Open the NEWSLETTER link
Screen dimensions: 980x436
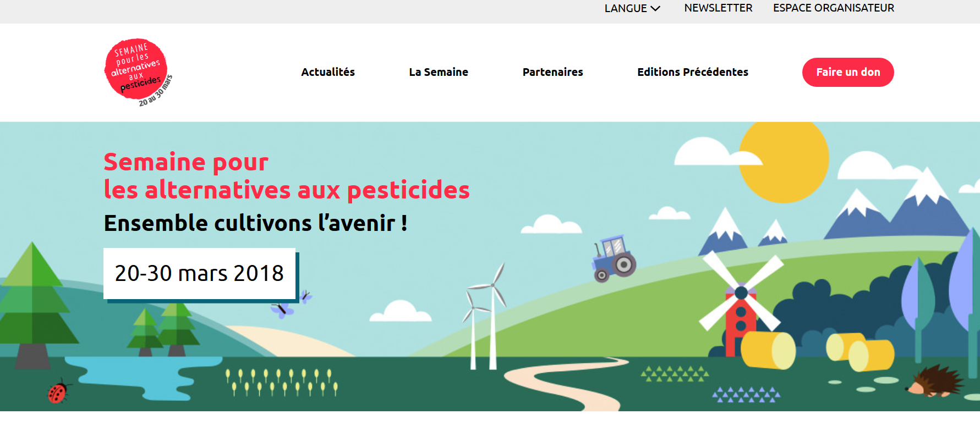coord(718,8)
